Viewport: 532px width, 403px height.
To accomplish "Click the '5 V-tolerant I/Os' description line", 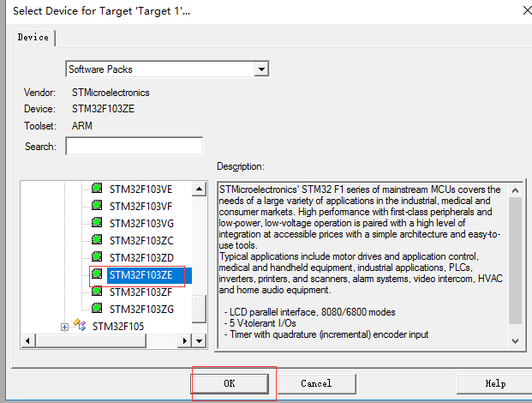I will [260, 323].
